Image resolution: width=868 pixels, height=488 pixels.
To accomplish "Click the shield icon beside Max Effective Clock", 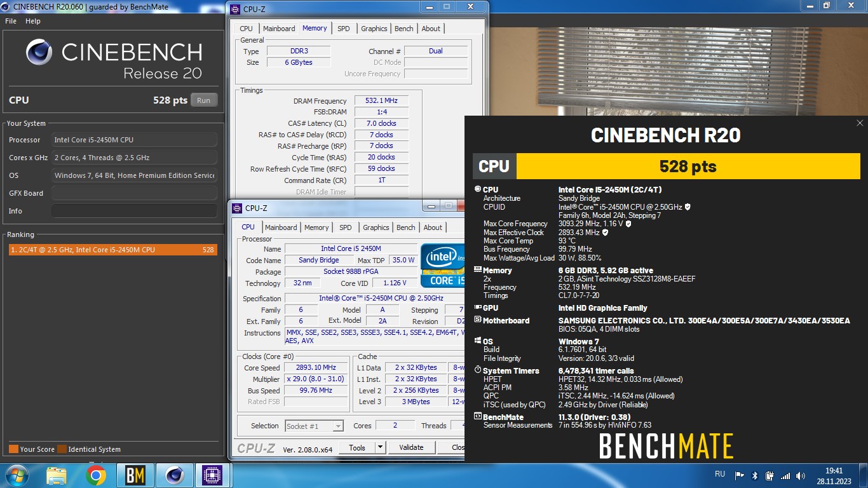I will pos(605,233).
